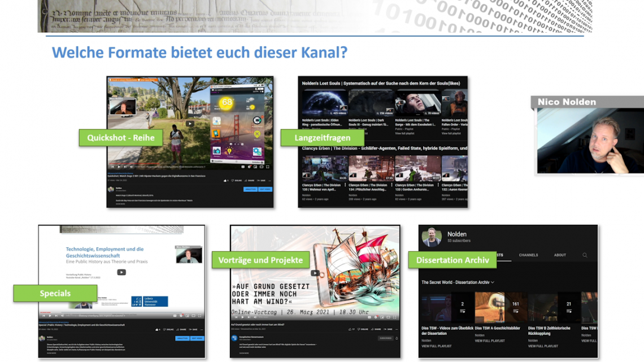
Task: Like the "Auf Grund gesetzt" video
Action: tap(350, 329)
